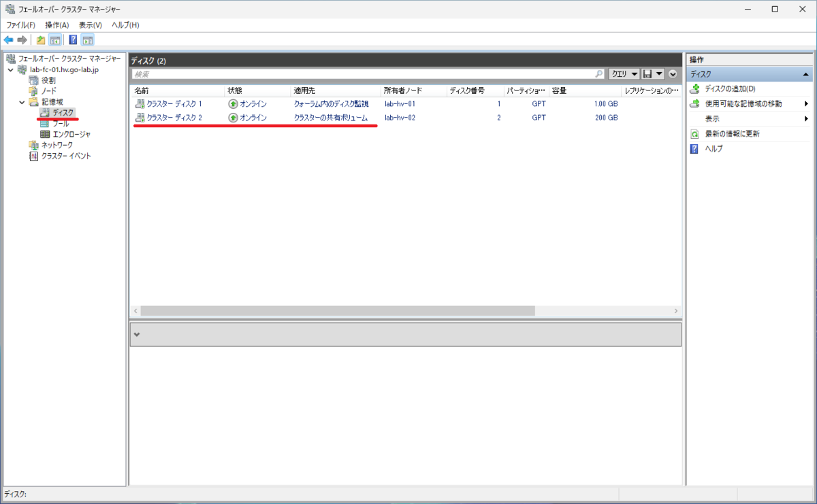
Task: Click the lab-hv-02 owner node cell
Action: click(400, 118)
